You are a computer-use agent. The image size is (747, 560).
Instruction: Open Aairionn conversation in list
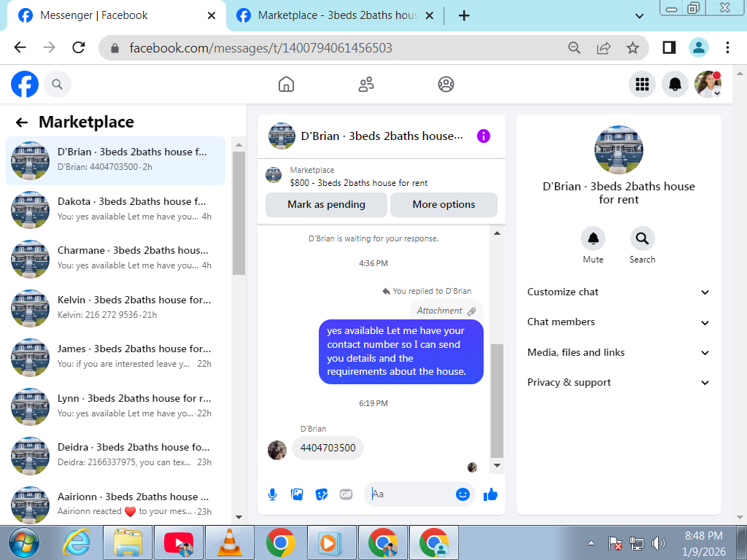click(115, 505)
